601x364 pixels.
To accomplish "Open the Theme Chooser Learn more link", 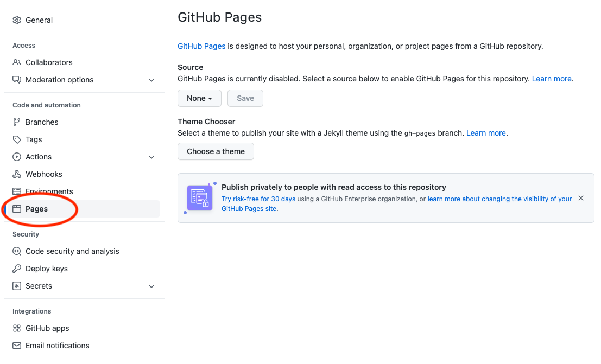I will pyautogui.click(x=485, y=133).
